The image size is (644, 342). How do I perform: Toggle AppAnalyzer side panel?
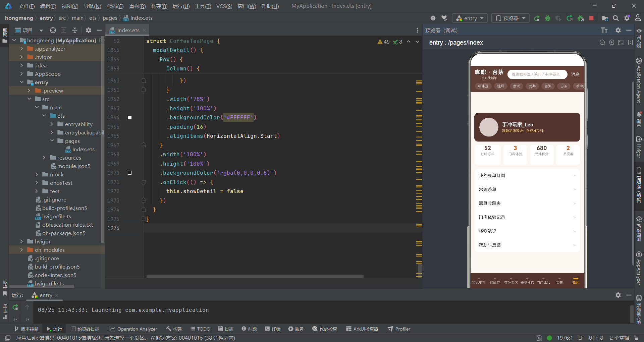pos(639,268)
